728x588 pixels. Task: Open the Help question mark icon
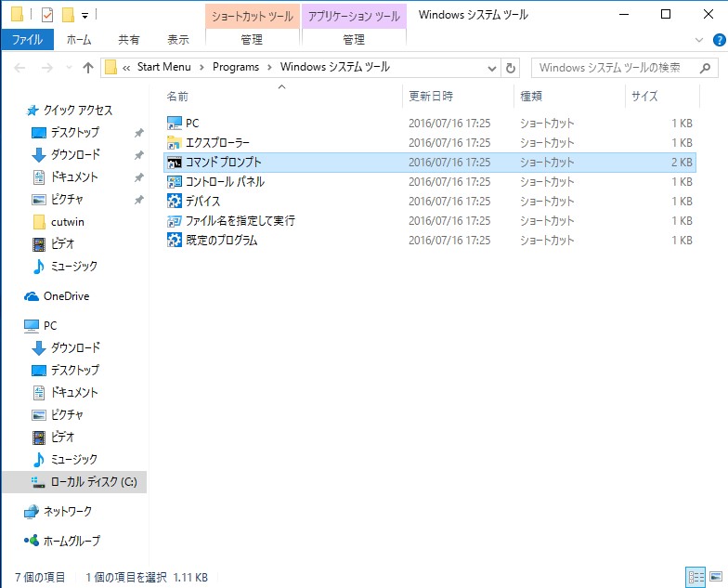coord(719,40)
